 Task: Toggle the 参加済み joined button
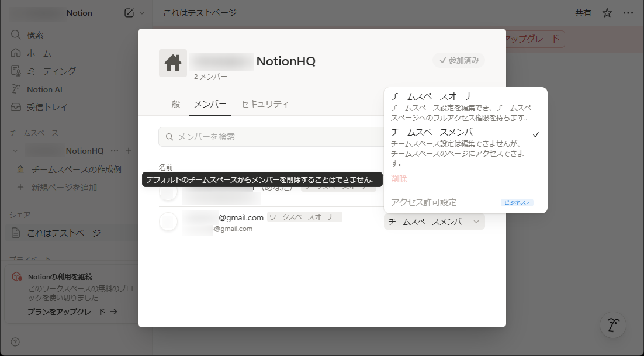pos(459,60)
